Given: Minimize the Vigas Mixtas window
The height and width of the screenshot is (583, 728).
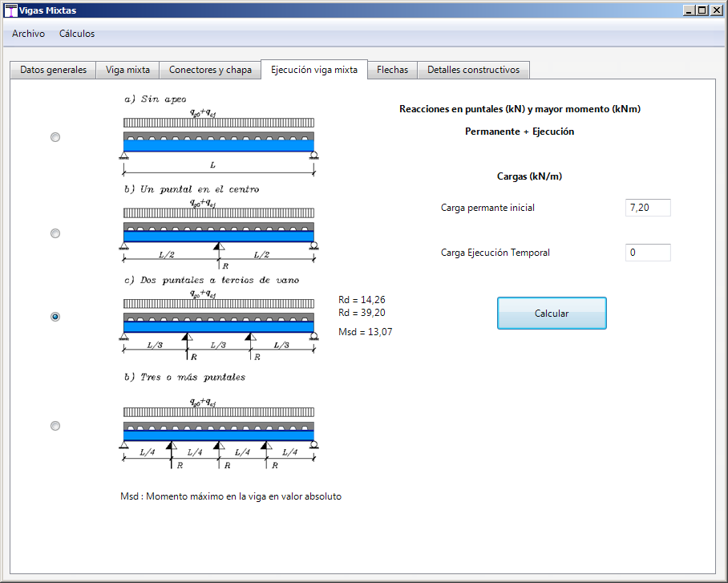Looking at the screenshot, I should (x=689, y=10).
